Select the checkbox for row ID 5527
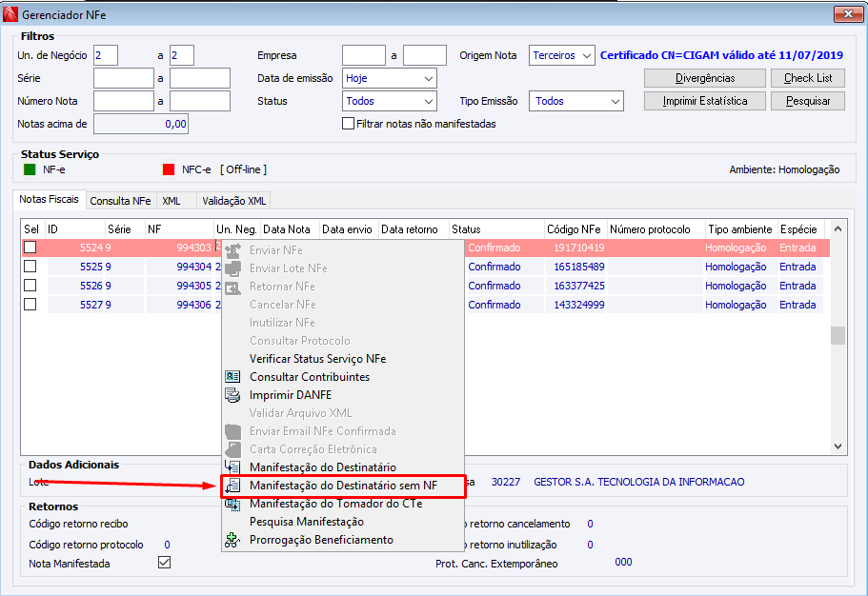868x596 pixels. tap(30, 305)
